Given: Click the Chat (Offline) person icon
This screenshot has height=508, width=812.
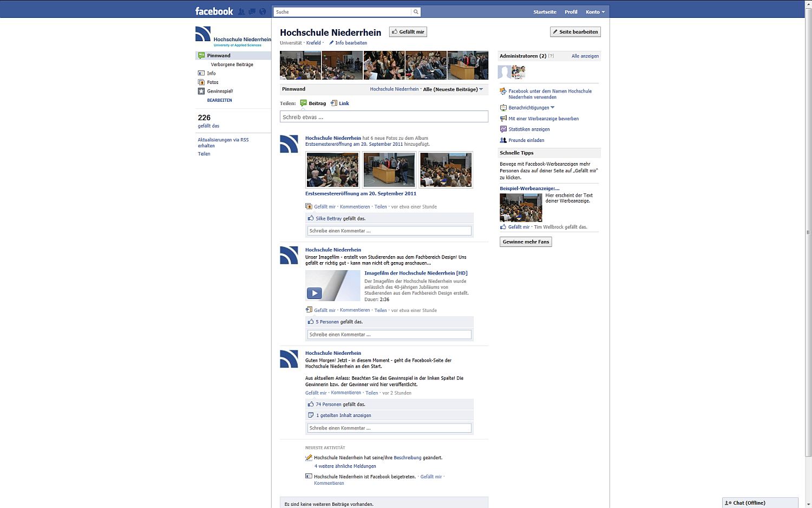Looking at the screenshot, I should tap(728, 503).
